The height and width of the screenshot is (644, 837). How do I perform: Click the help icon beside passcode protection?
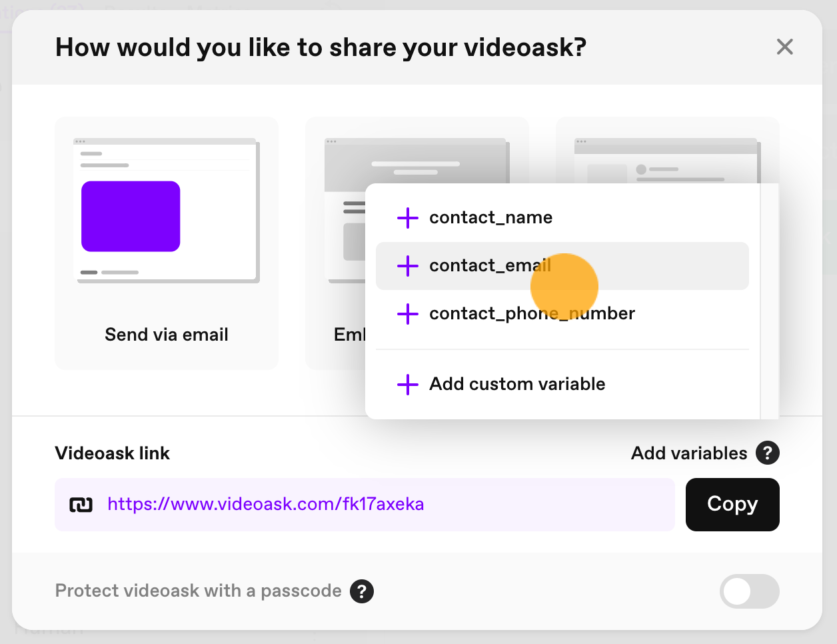click(362, 591)
